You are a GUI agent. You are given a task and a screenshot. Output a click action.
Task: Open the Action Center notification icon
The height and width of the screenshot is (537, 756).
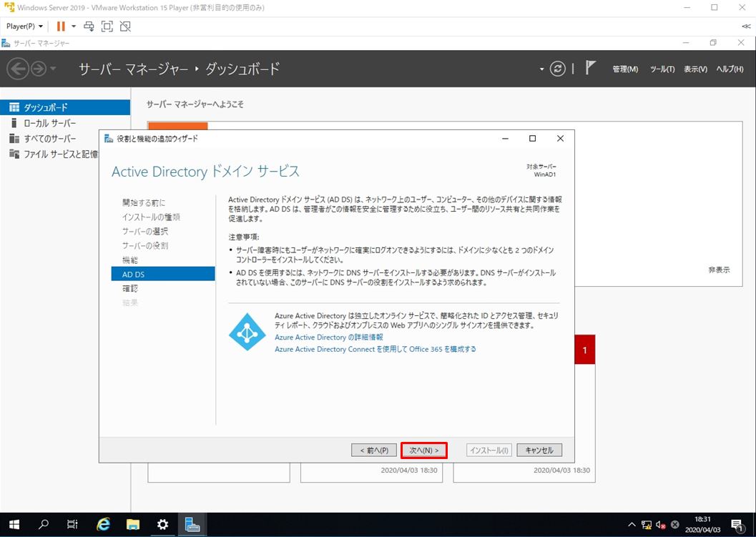tap(737, 525)
